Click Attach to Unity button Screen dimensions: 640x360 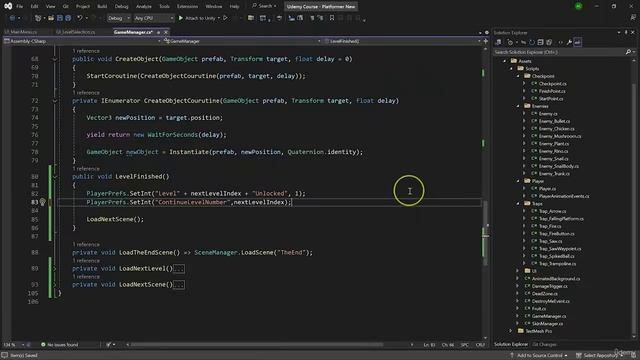pos(200,18)
